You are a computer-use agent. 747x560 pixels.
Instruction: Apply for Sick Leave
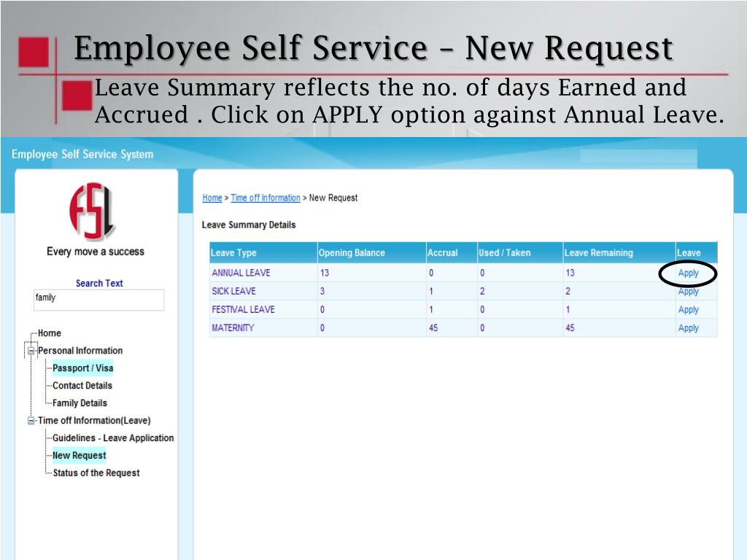coord(689,292)
